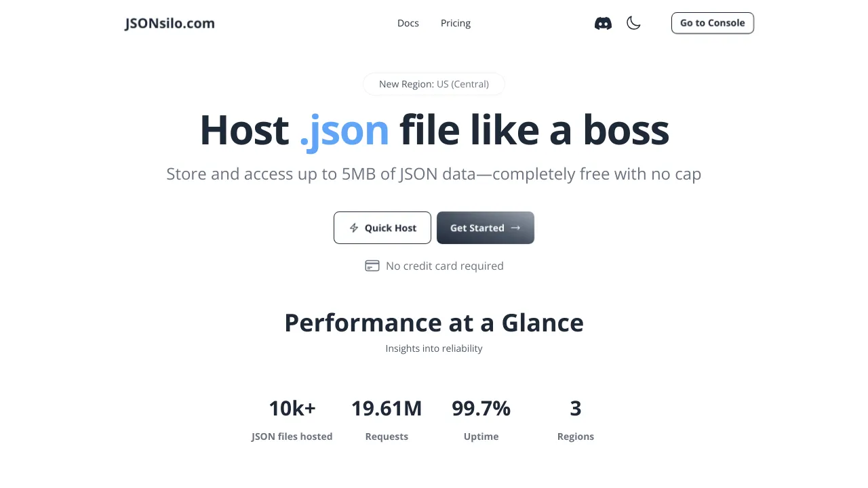
Task: Click the 'Requests' label
Action: 387,436
